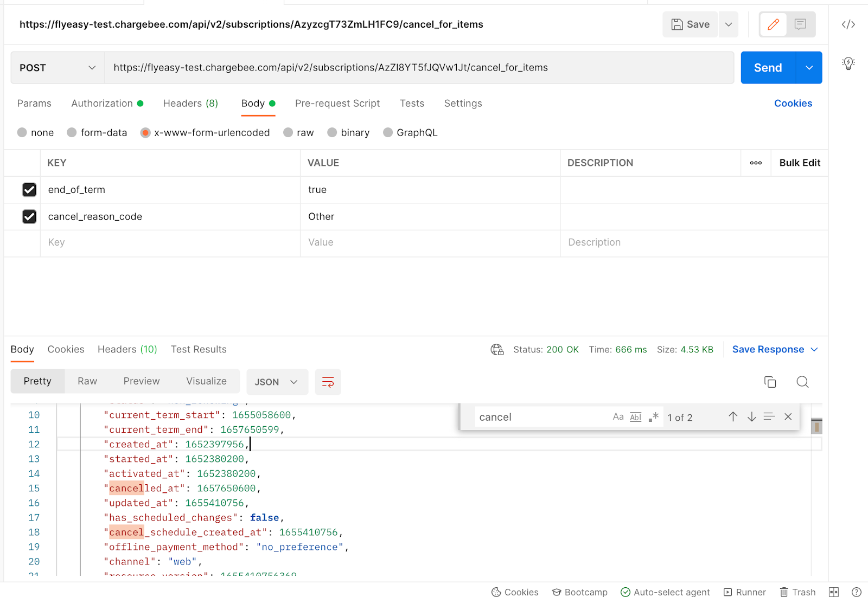This screenshot has width=868, height=597.
Task: View the response Headers tab
Action: (127, 349)
